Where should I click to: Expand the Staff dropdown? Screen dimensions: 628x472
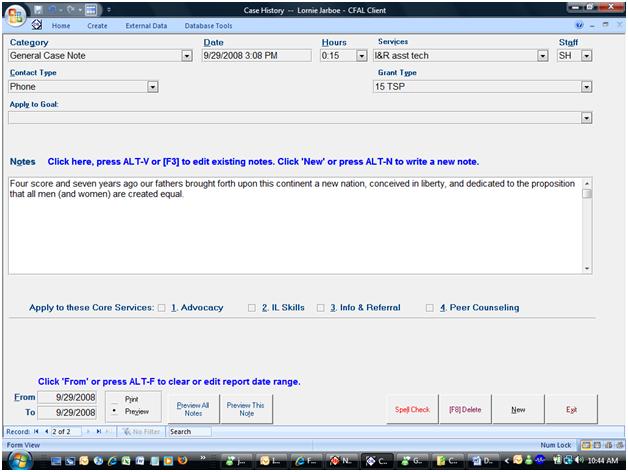586,56
